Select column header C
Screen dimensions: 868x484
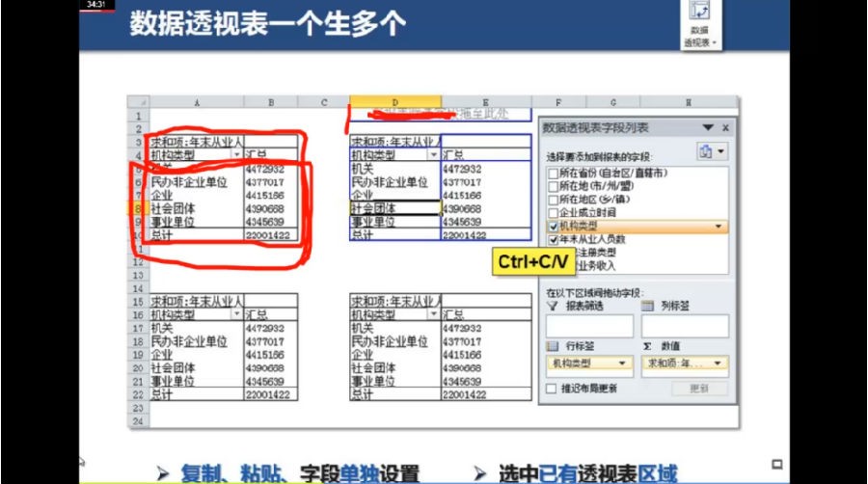point(324,102)
